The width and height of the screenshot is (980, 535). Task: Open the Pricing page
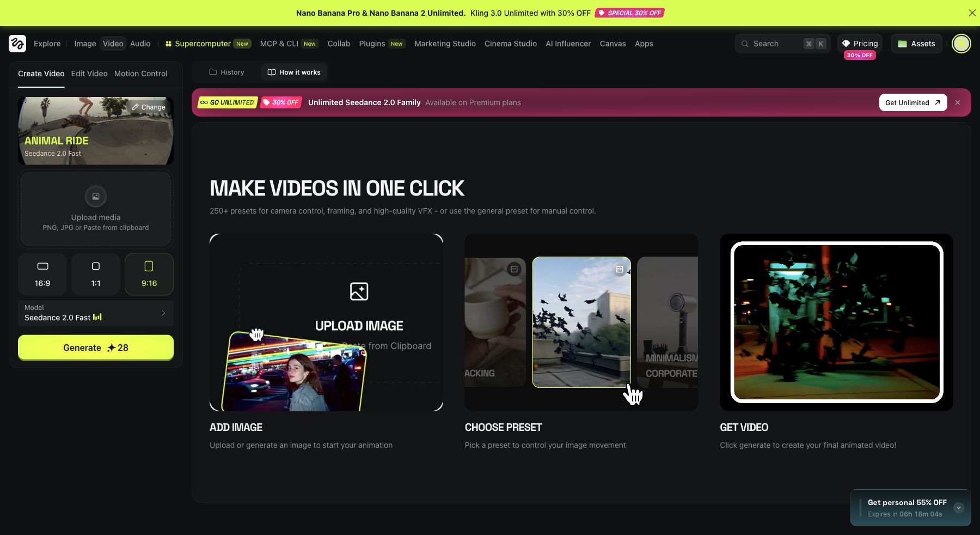(x=860, y=44)
